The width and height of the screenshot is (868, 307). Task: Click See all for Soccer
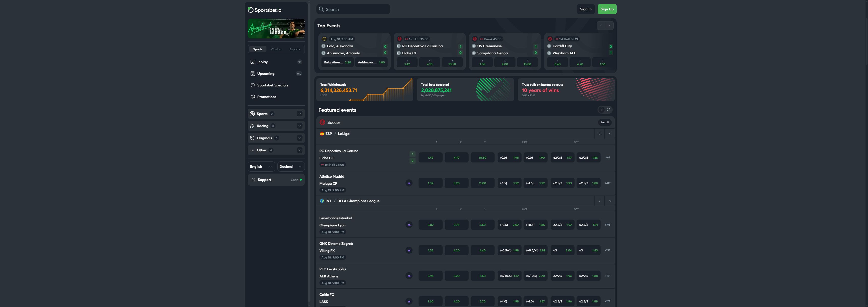605,123
